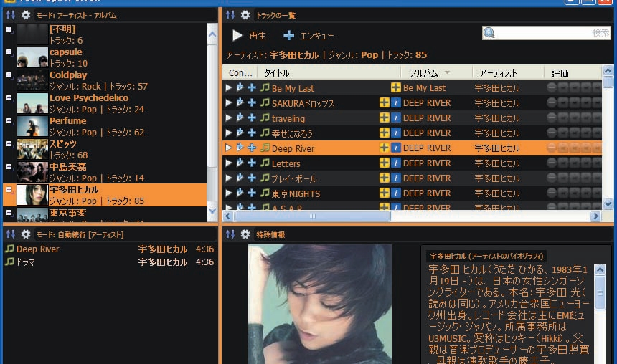Open settings gear in artist-album panel
Image resolution: width=617 pixels, height=364 pixels.
[x=26, y=15]
